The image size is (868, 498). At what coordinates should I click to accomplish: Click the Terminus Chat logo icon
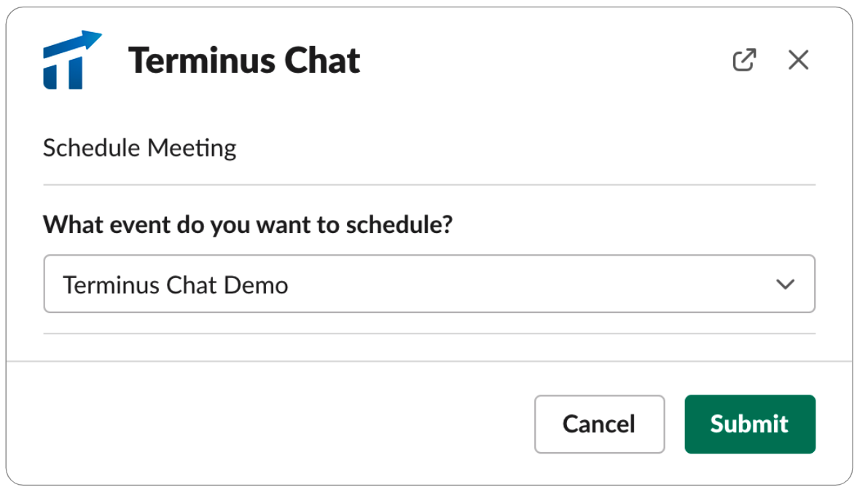click(x=72, y=60)
